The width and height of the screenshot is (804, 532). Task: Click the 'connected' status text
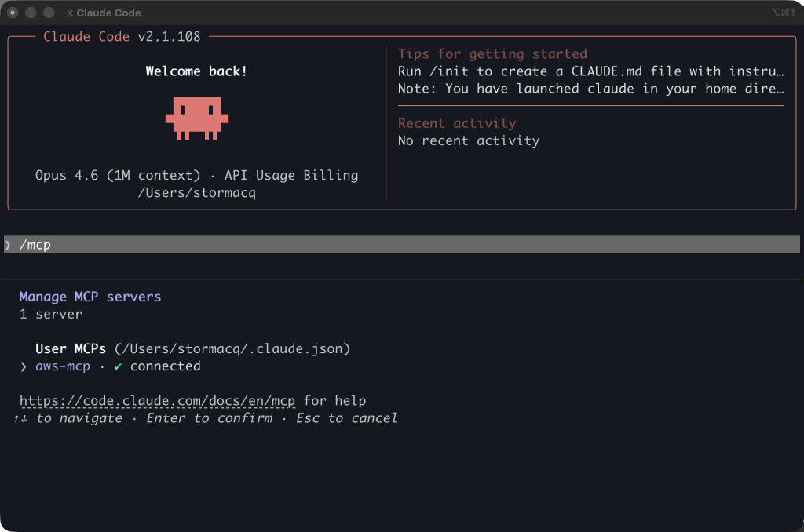coord(165,366)
